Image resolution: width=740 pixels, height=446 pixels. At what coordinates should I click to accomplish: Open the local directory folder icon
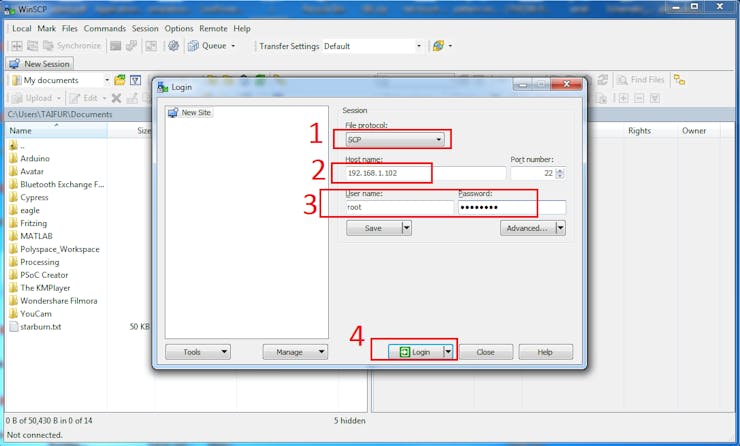tap(120, 80)
